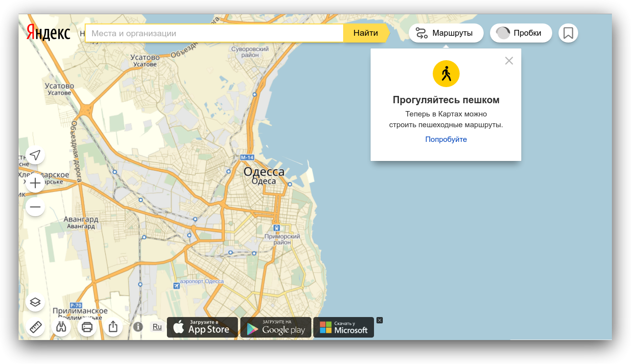This screenshot has width=631, height=364.
Task: Click the Microsoft download badge
Action: (344, 327)
